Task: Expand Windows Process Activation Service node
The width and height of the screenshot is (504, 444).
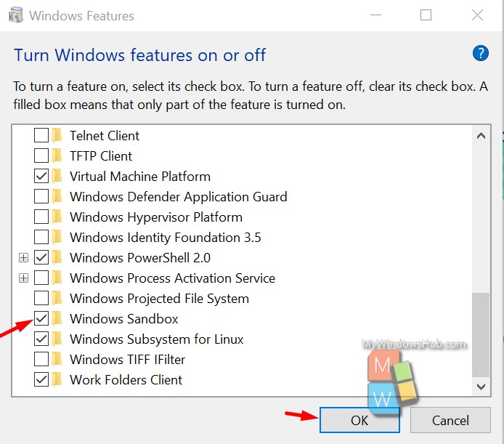Action: [23, 278]
